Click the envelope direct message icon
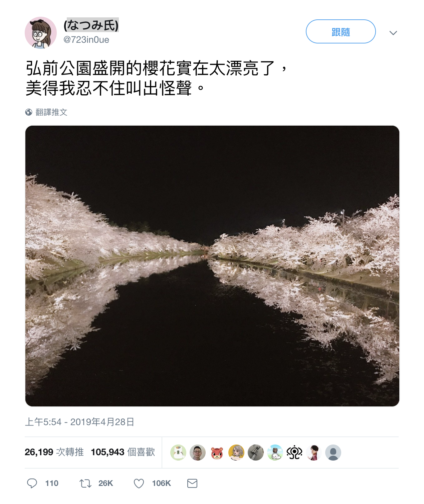Image resolution: width=424 pixels, height=504 pixels. click(x=192, y=483)
